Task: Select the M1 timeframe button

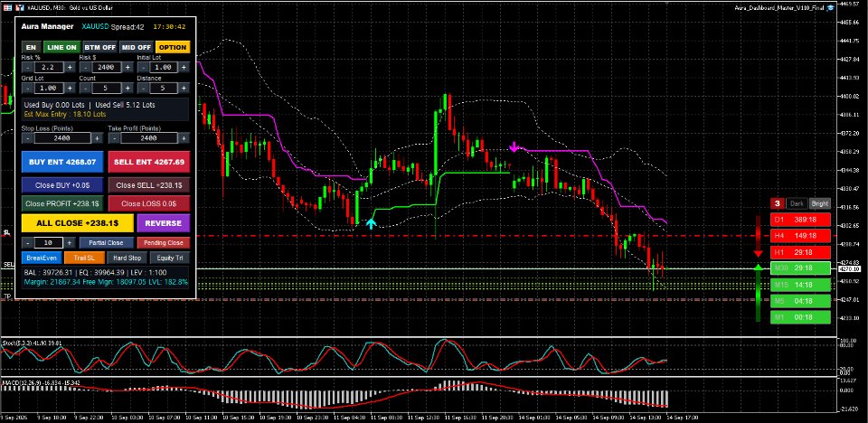Action: (800, 317)
